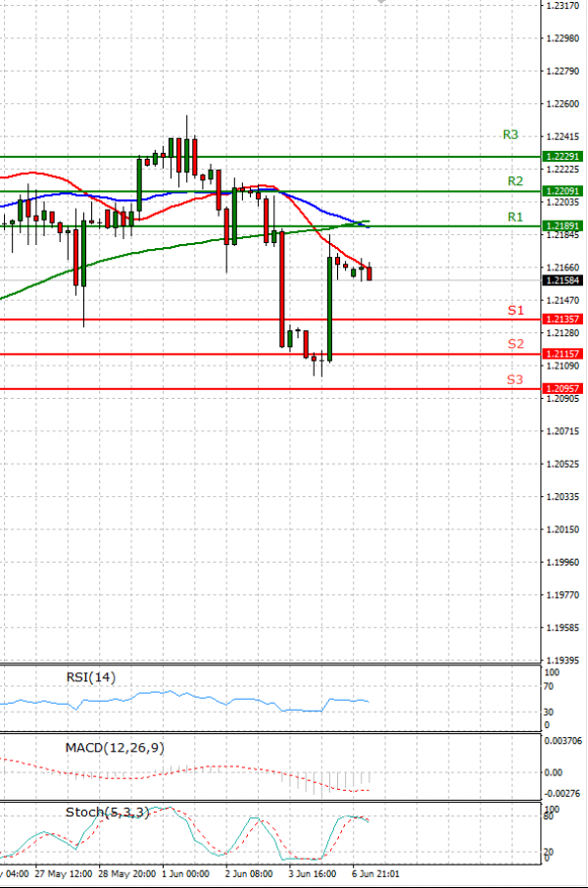
Task: Click the R3 resistance label
Action: pyautogui.click(x=511, y=135)
